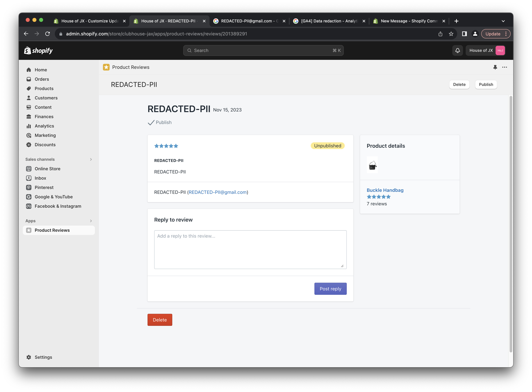The width and height of the screenshot is (532, 392).
Task: Toggle the browser side panel icon
Action: [464, 34]
